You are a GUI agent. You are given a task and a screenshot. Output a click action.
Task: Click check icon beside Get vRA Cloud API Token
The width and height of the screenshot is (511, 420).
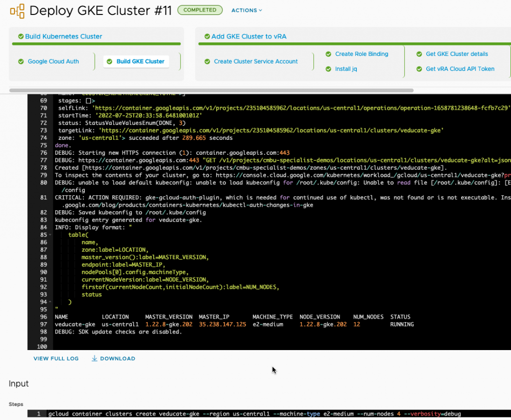coord(419,69)
